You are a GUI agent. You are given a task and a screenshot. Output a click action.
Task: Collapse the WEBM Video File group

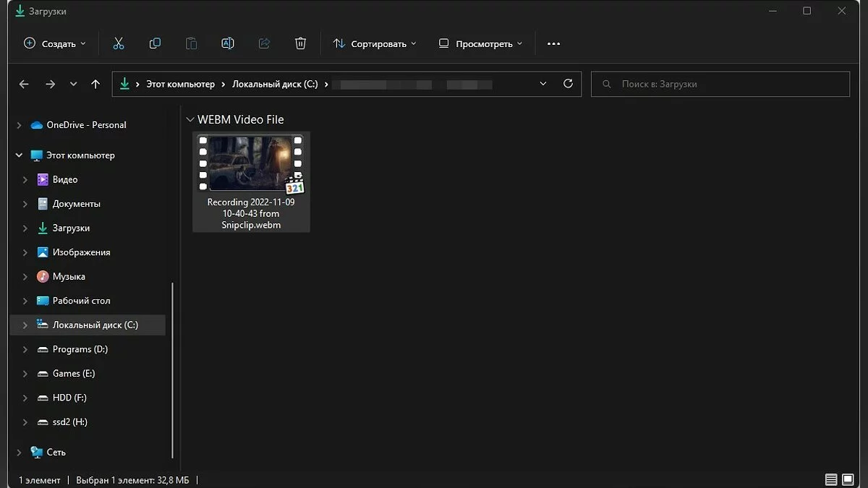click(x=190, y=120)
